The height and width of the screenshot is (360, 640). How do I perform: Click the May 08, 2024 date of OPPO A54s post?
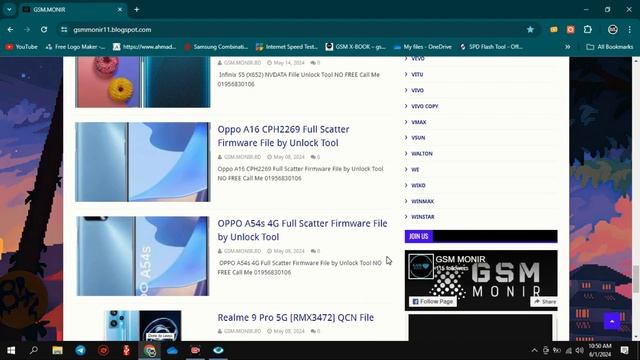point(289,251)
